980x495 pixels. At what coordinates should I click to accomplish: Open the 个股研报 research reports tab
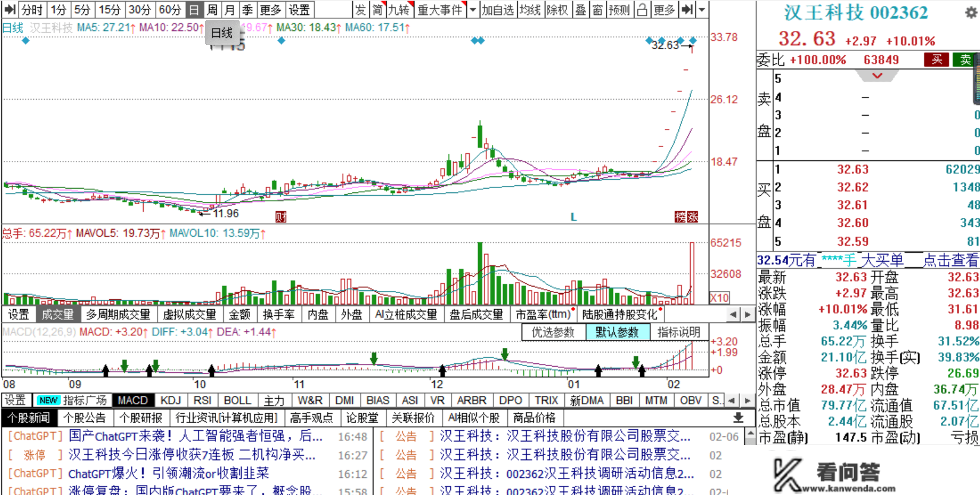[140, 418]
